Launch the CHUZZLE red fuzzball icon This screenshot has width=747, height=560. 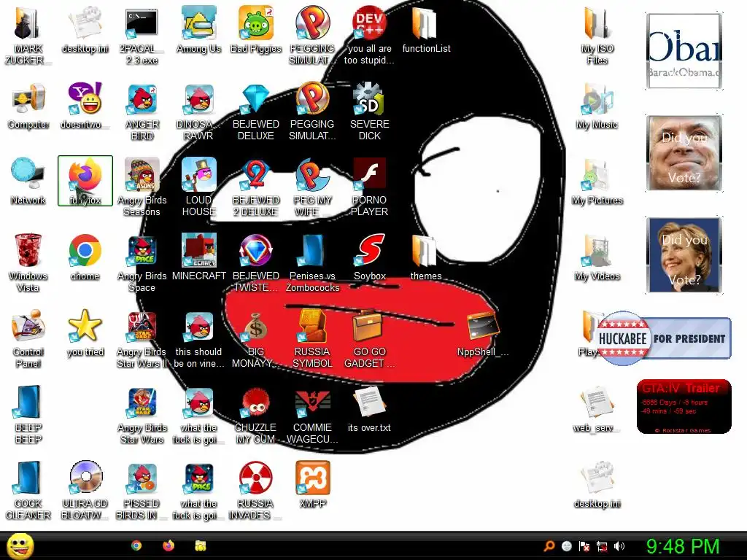click(x=256, y=414)
